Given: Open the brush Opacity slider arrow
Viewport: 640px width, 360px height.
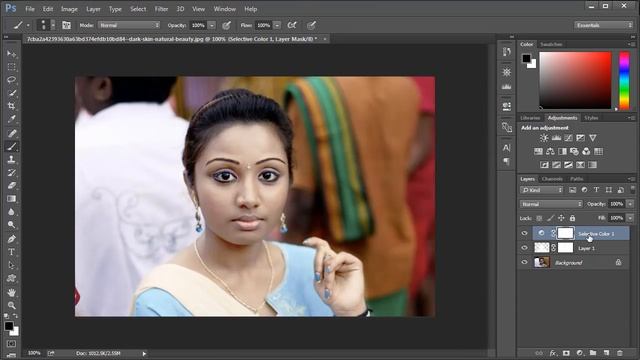Looking at the screenshot, I should (212, 25).
